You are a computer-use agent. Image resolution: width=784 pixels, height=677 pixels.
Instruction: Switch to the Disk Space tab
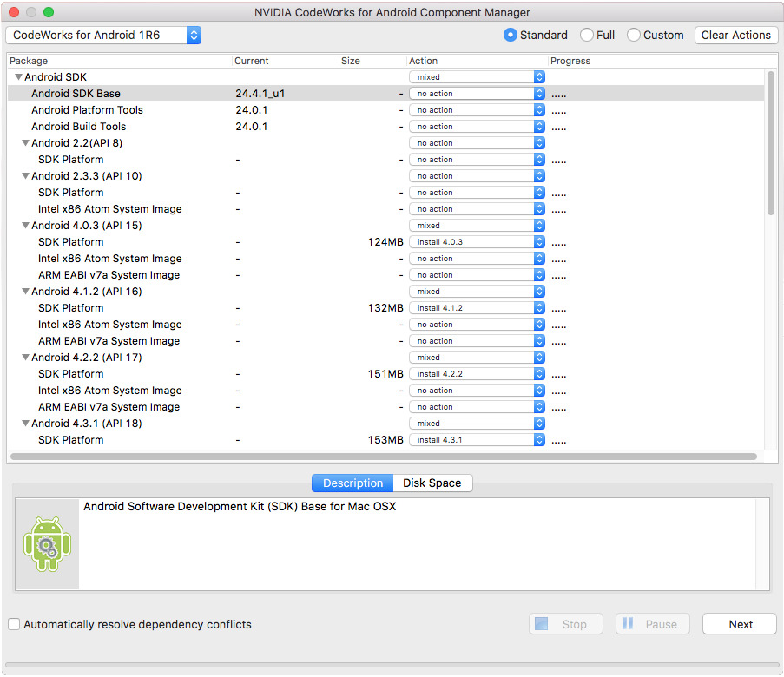click(432, 483)
